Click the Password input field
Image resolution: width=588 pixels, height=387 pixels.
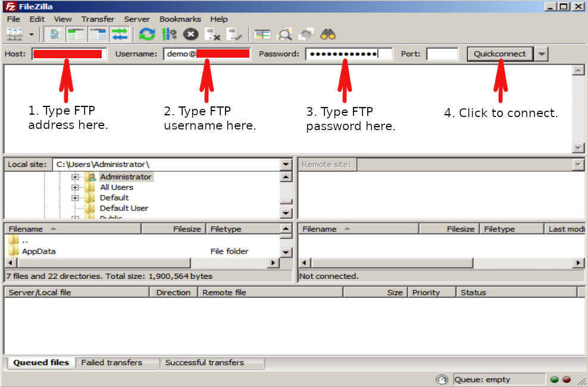click(x=349, y=54)
